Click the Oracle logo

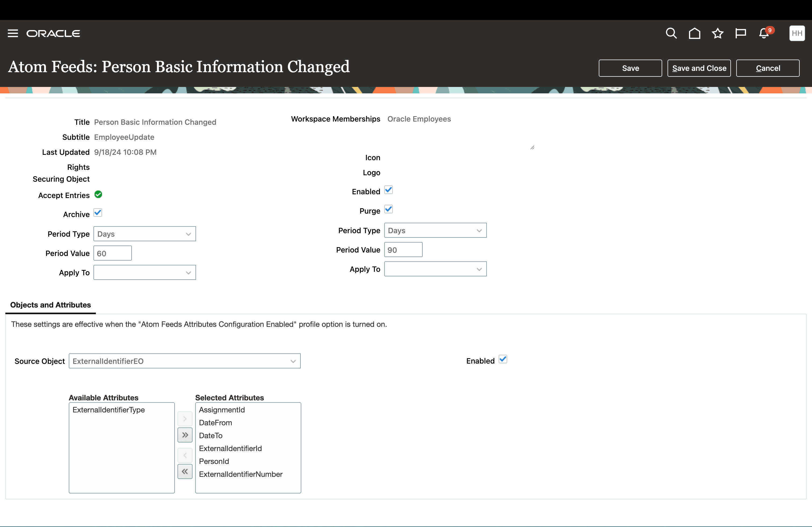(53, 33)
